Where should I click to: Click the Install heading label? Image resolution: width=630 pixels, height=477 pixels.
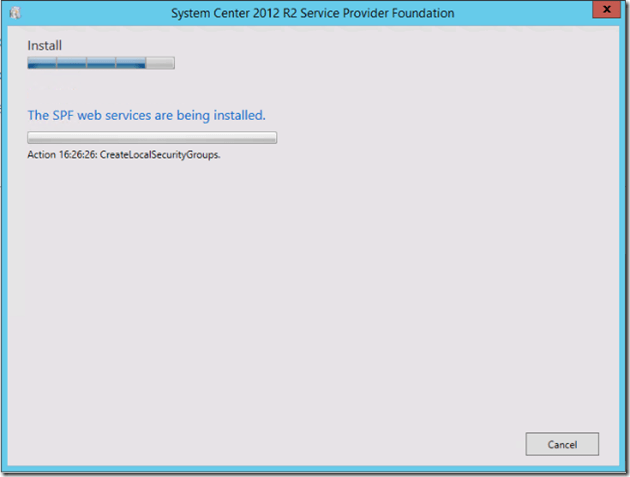44,46
